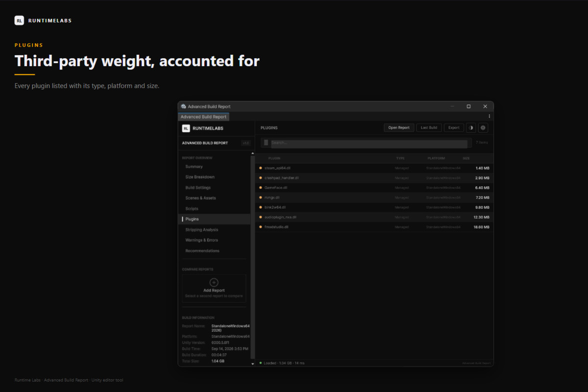Open the window's three-dot options menu

pos(489,117)
